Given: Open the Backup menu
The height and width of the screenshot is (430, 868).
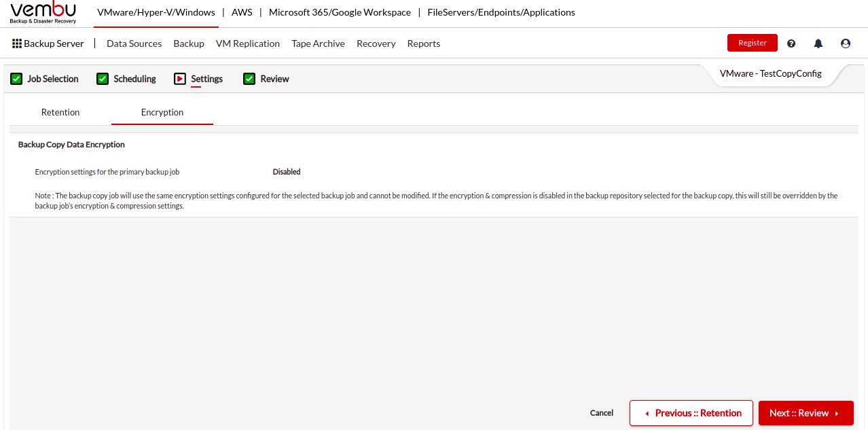Looking at the screenshot, I should click(189, 43).
